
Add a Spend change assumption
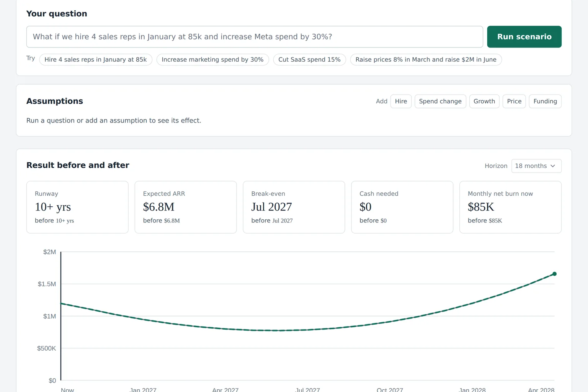click(x=440, y=101)
